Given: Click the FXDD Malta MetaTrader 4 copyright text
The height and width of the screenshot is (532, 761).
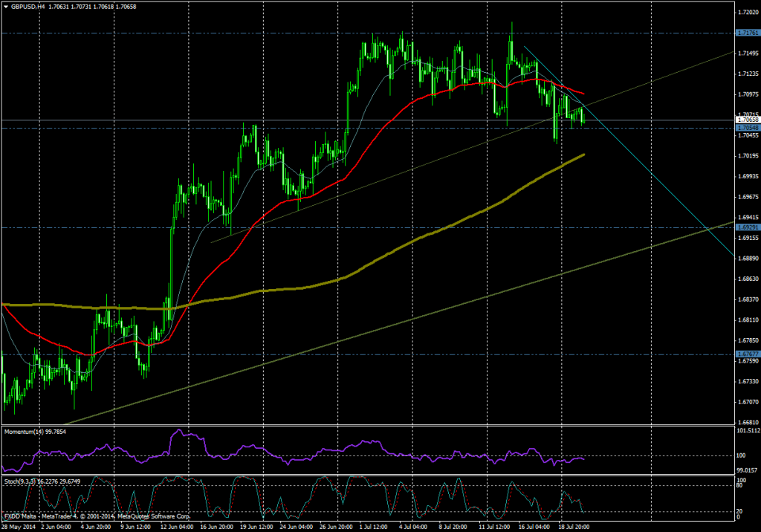Looking at the screenshot, I should click(97, 516).
